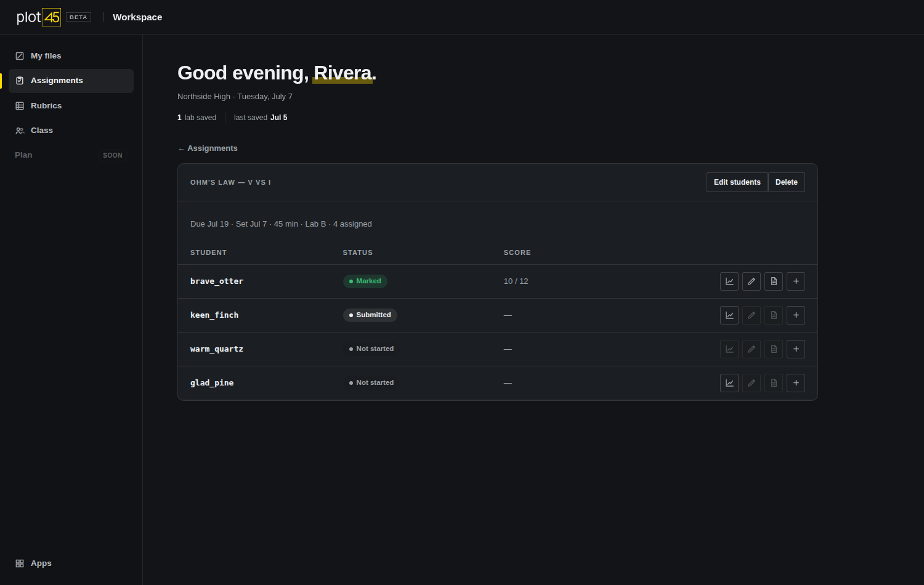This screenshot has height=585, width=924.
Task: Click plus icon in keen_finch row
Action: point(796,315)
